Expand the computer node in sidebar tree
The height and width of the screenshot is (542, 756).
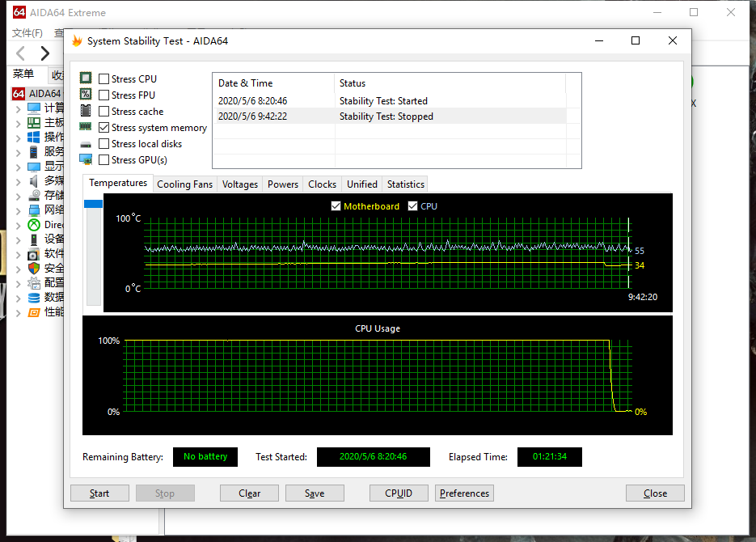click(18, 108)
